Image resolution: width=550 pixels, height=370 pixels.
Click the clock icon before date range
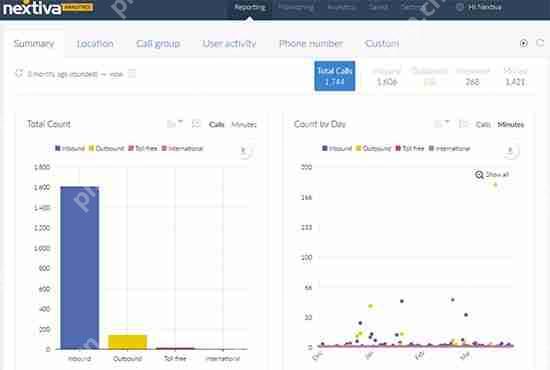19,74
